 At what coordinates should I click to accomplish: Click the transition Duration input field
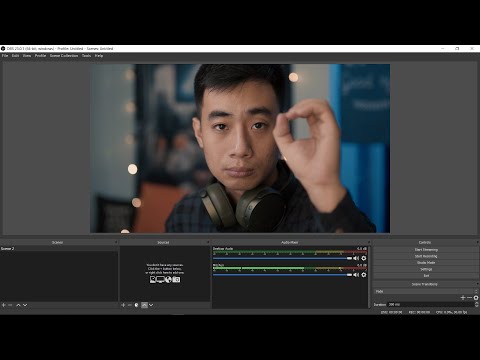coord(431,304)
